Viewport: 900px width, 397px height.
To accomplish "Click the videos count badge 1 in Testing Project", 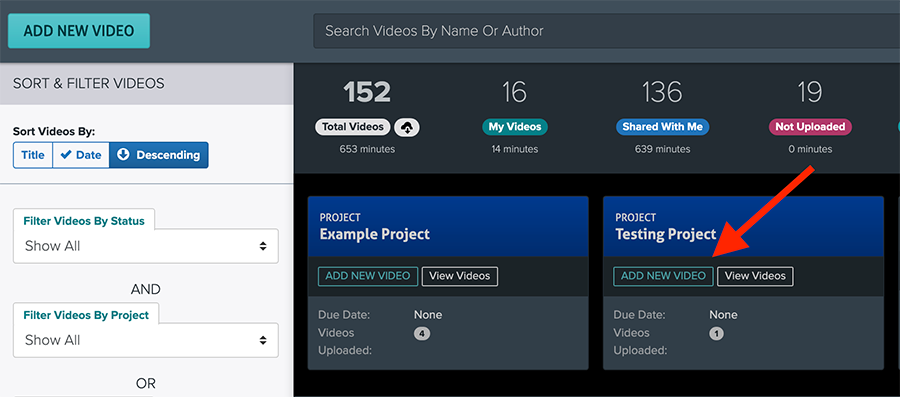I will pos(716,333).
